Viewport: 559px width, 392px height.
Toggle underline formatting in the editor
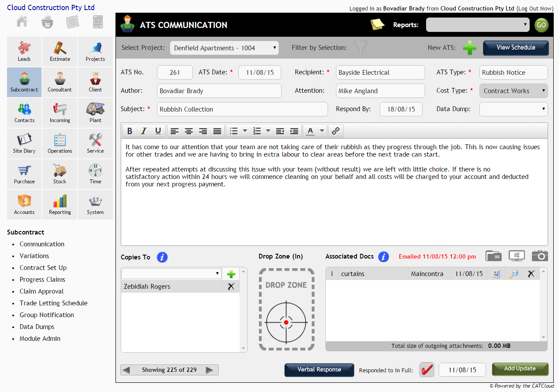point(158,130)
